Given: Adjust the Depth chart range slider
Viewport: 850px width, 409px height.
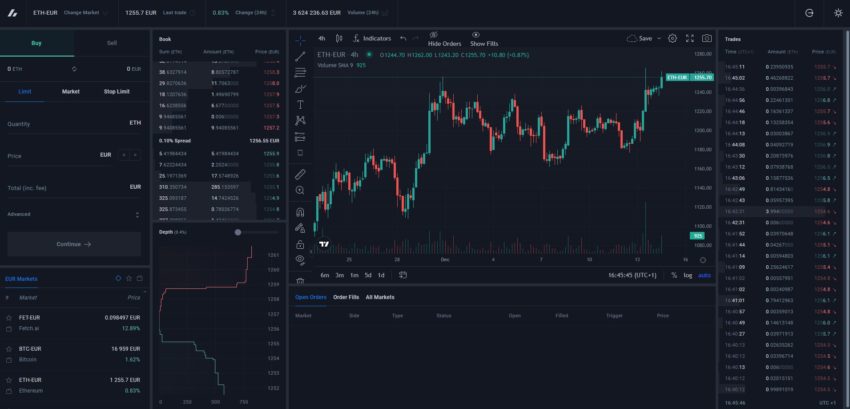Looking at the screenshot, I should (238, 232).
